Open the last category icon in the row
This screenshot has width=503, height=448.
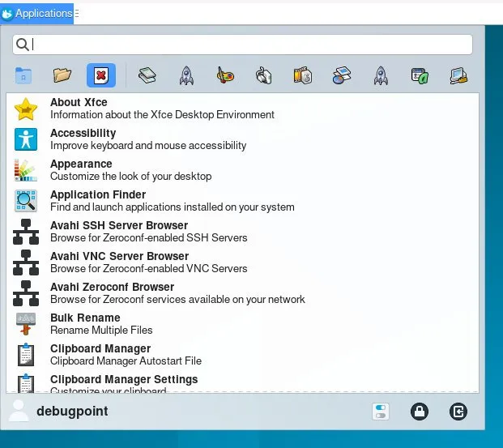click(x=459, y=75)
